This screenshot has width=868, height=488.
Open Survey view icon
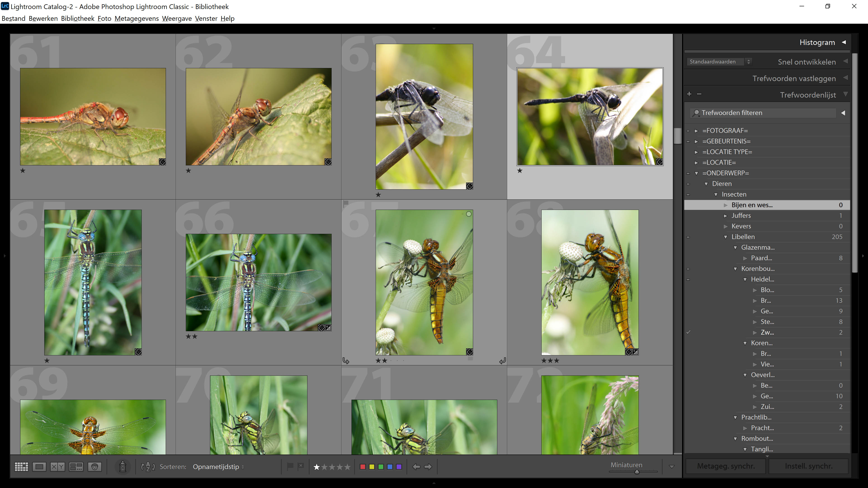pos(76,467)
